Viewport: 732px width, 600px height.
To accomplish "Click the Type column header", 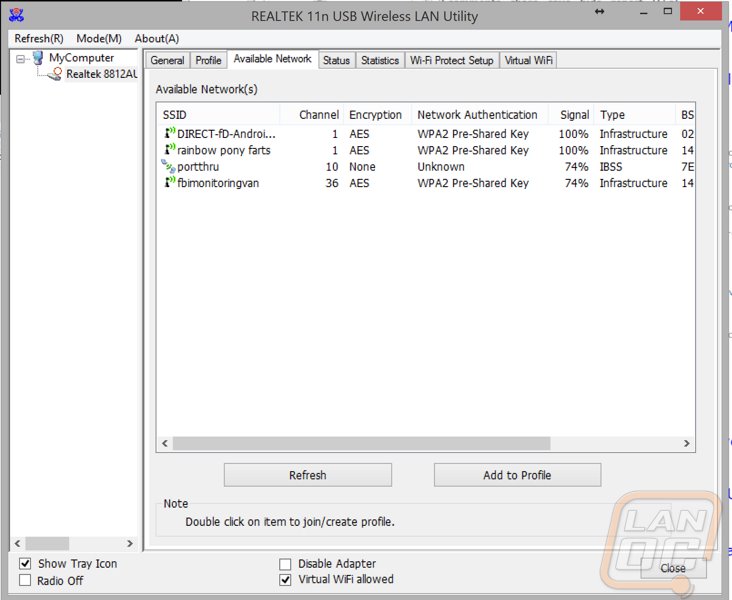I will tap(634, 114).
